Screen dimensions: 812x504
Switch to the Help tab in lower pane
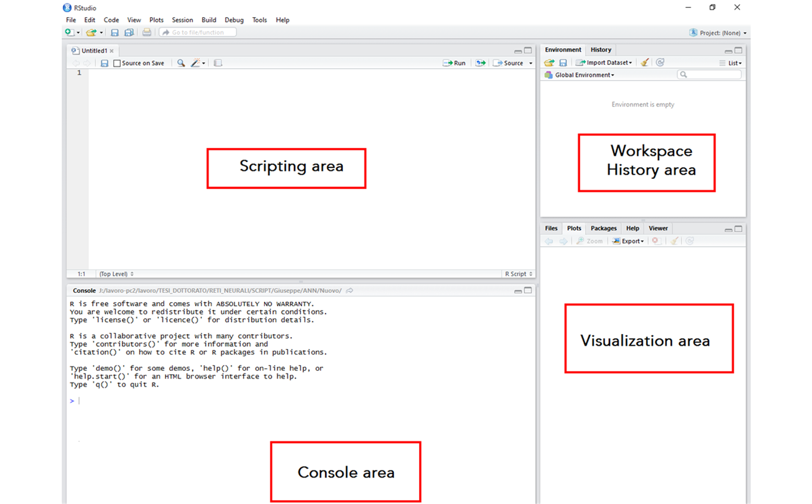tap(632, 228)
